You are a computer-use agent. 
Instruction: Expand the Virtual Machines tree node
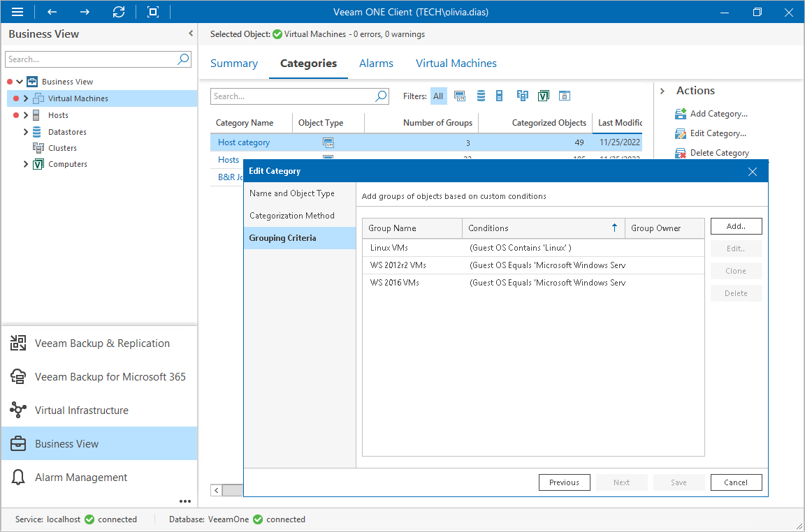(x=26, y=98)
